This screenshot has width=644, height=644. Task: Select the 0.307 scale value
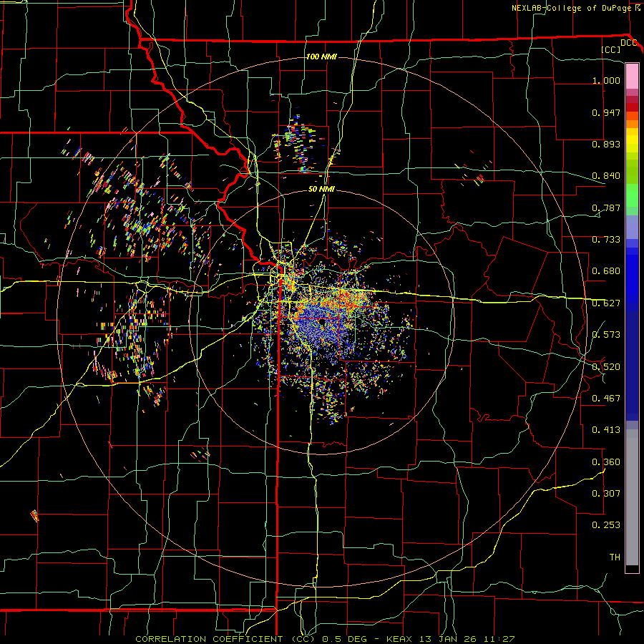[606, 494]
